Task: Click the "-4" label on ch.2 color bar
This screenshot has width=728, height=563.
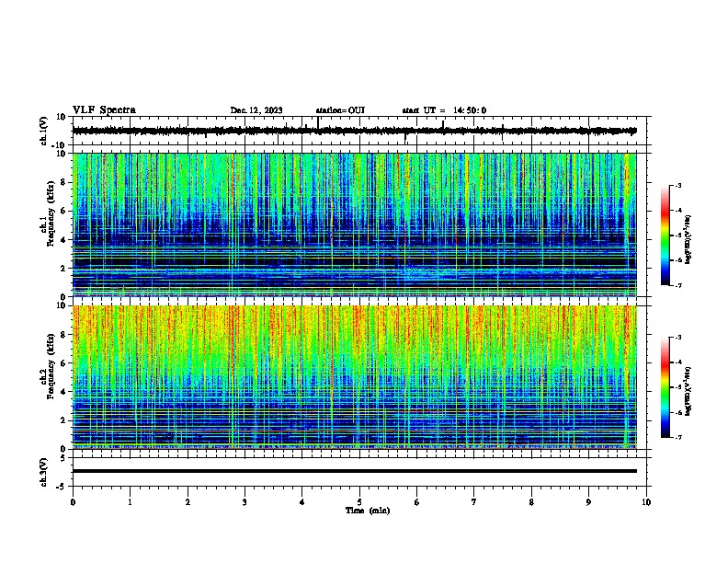Action: coord(678,362)
